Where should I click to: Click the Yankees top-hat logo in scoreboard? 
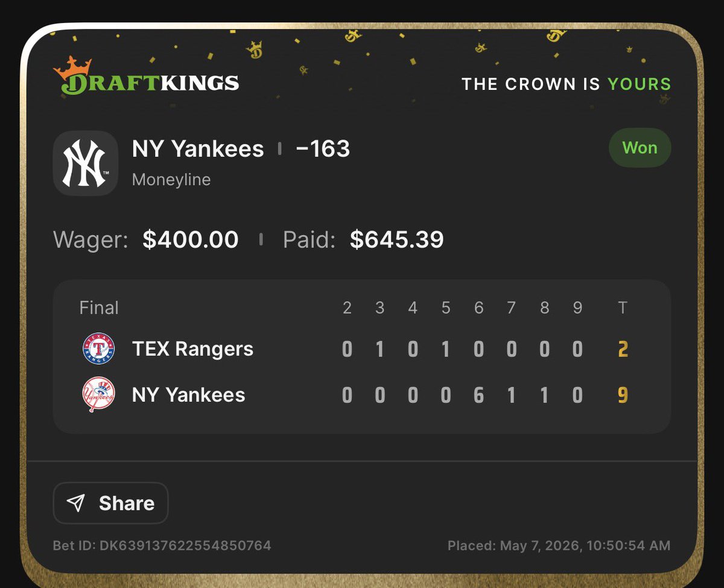pyautogui.click(x=98, y=395)
